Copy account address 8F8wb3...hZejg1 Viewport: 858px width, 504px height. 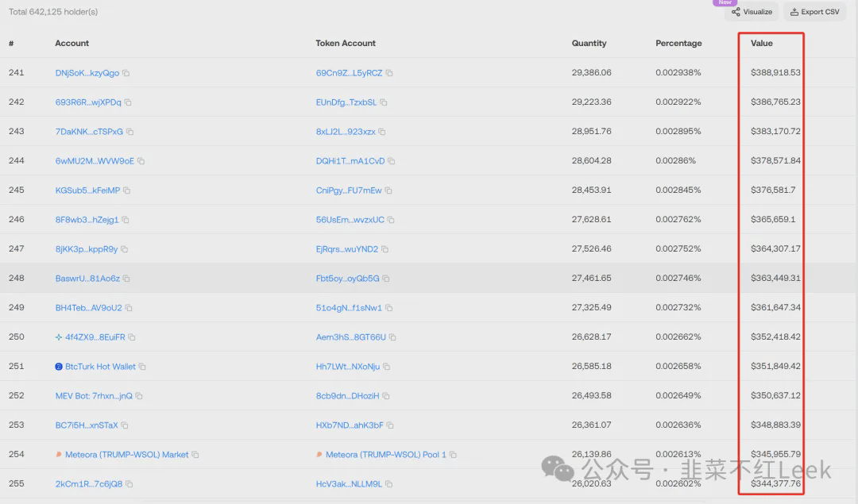[x=126, y=220]
